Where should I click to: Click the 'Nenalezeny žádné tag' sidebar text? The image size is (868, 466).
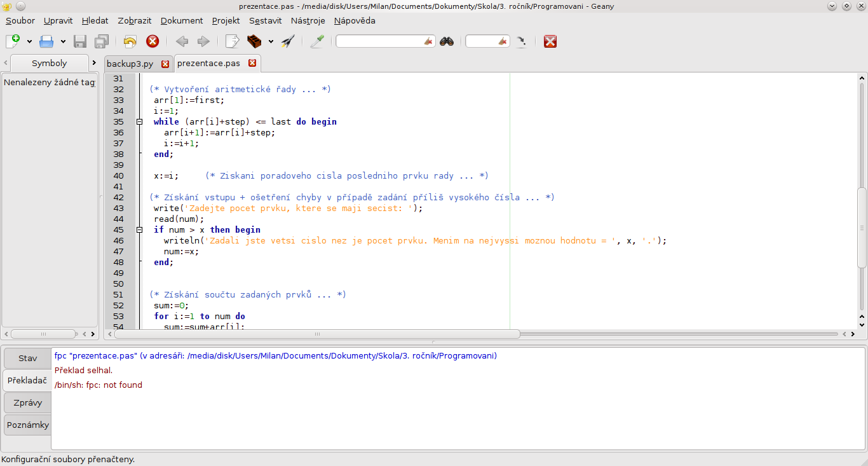click(x=50, y=82)
